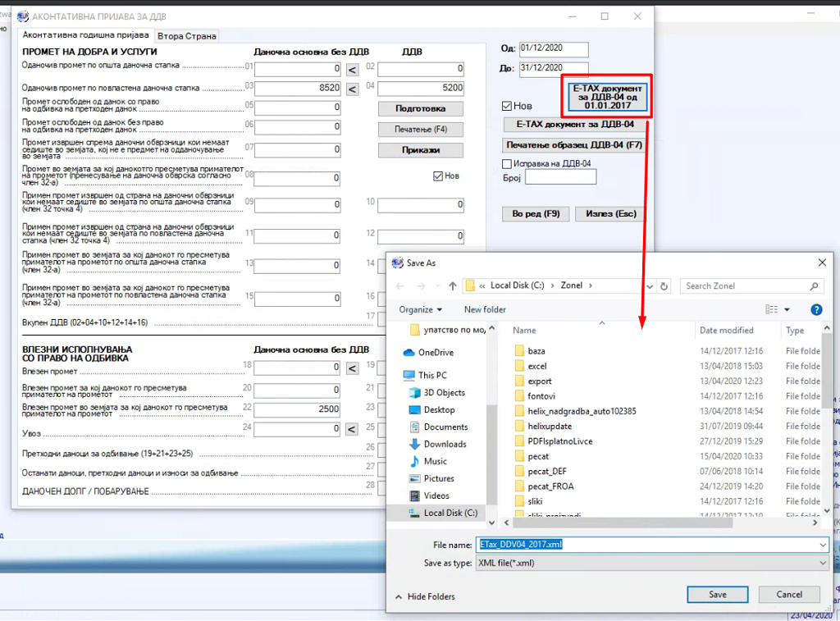
Task: Click the Во ред (F9) button
Action: [536, 214]
